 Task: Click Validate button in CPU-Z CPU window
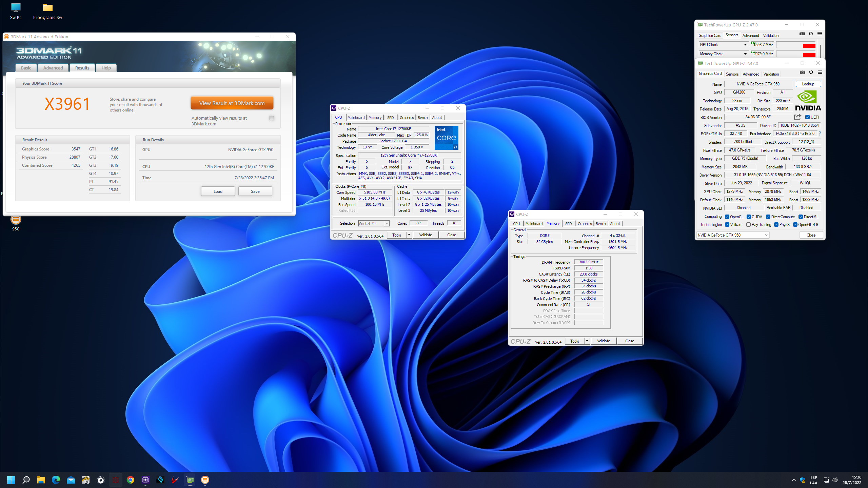click(x=426, y=235)
